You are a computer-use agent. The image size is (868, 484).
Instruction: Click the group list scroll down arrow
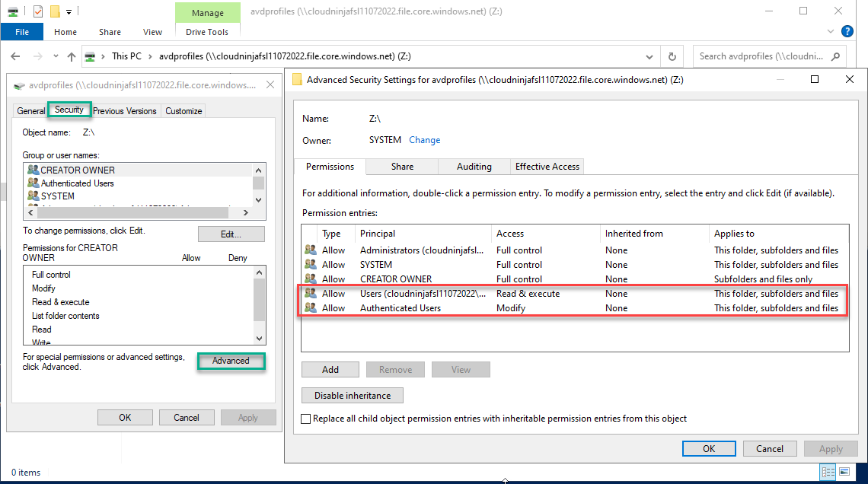(259, 199)
